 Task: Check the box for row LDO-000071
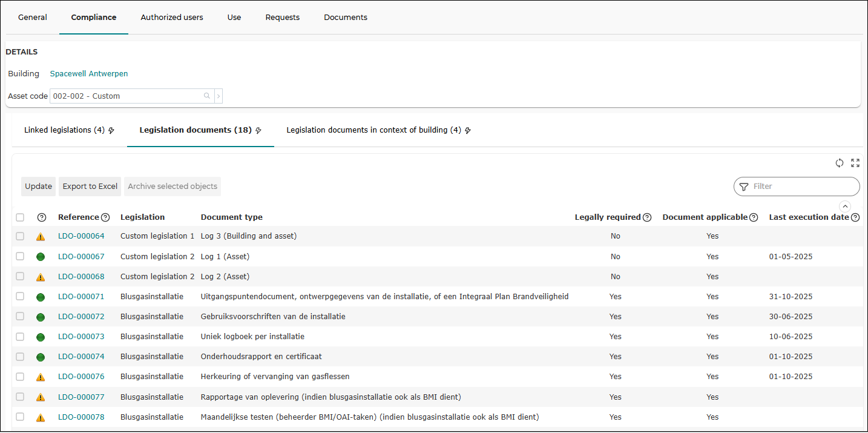click(x=20, y=296)
